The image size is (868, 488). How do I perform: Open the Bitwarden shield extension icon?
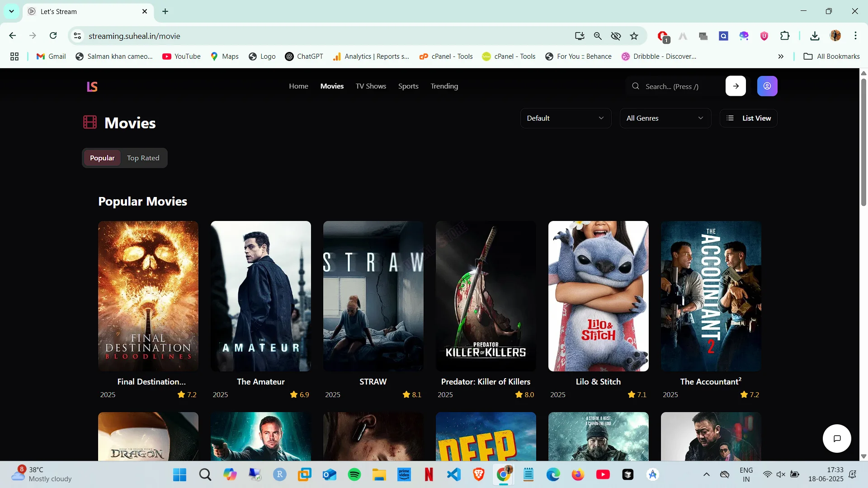point(764,36)
